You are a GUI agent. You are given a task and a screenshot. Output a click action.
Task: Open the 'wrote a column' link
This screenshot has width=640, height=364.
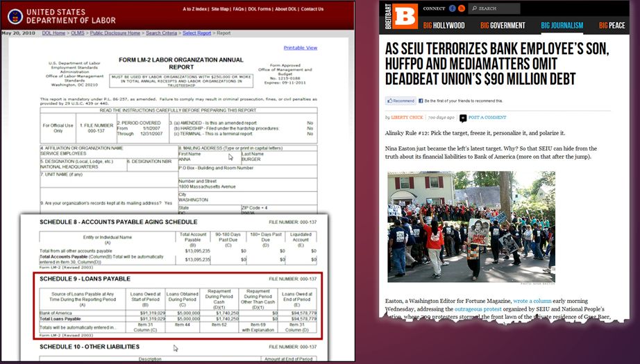532,301
